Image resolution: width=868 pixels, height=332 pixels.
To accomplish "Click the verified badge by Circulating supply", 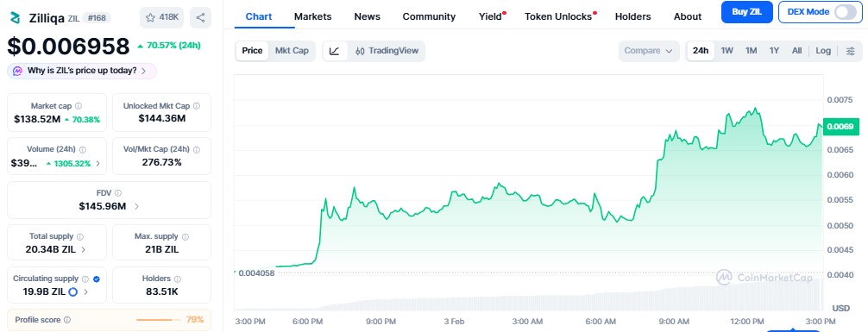I will click(x=97, y=279).
